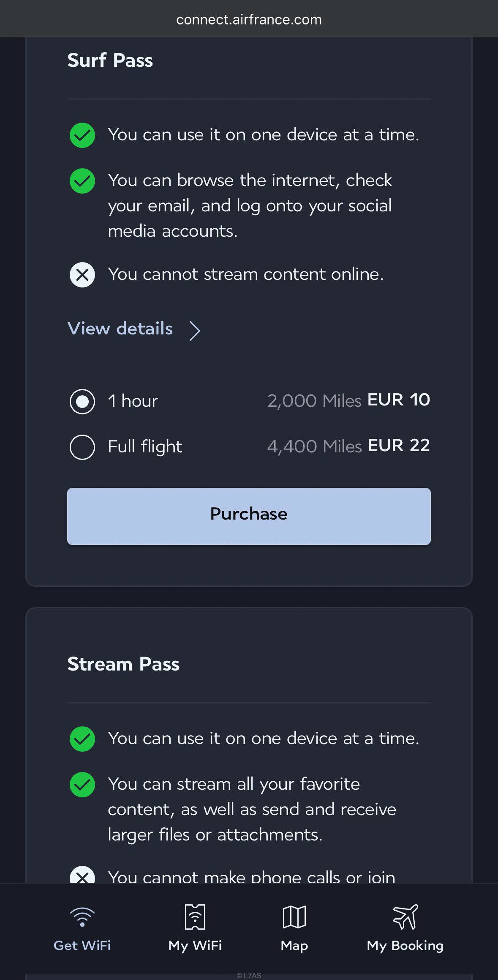Expand View details chevron arrow
The image size is (498, 980).
(195, 330)
